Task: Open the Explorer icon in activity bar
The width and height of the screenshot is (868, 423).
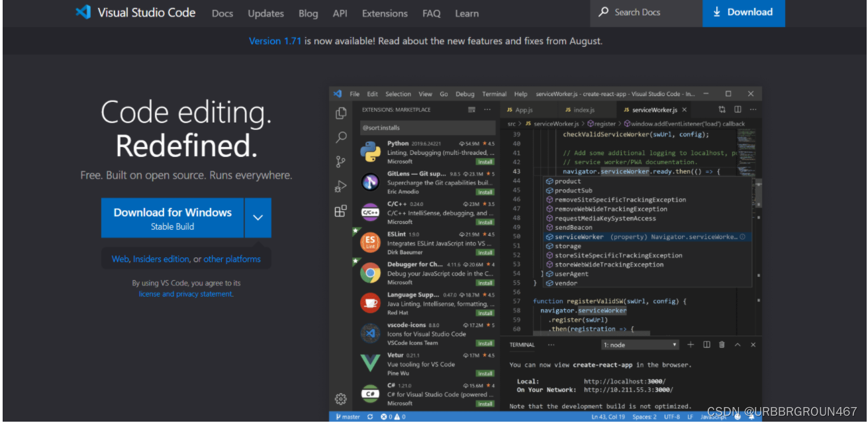Action: point(341,113)
